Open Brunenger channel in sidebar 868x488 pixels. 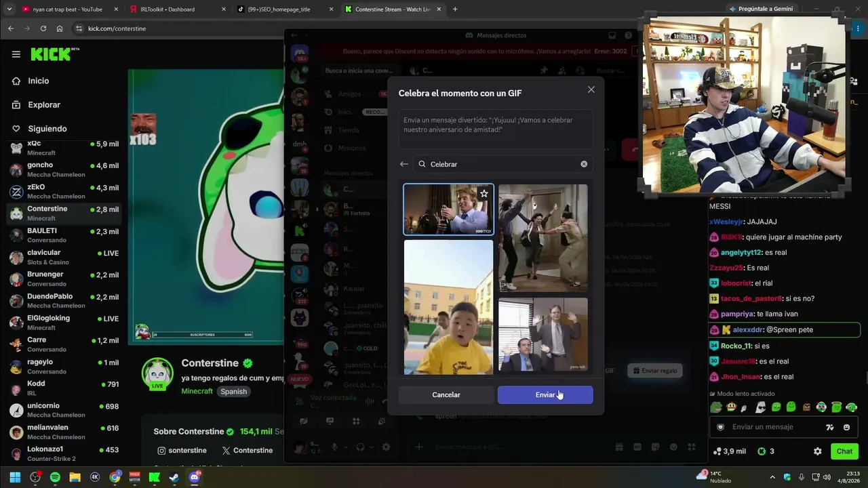tap(64, 279)
